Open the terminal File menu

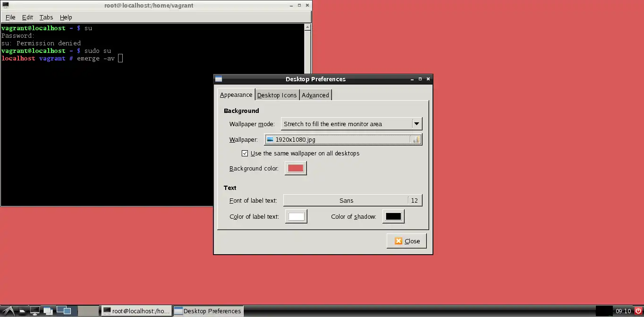click(x=10, y=17)
